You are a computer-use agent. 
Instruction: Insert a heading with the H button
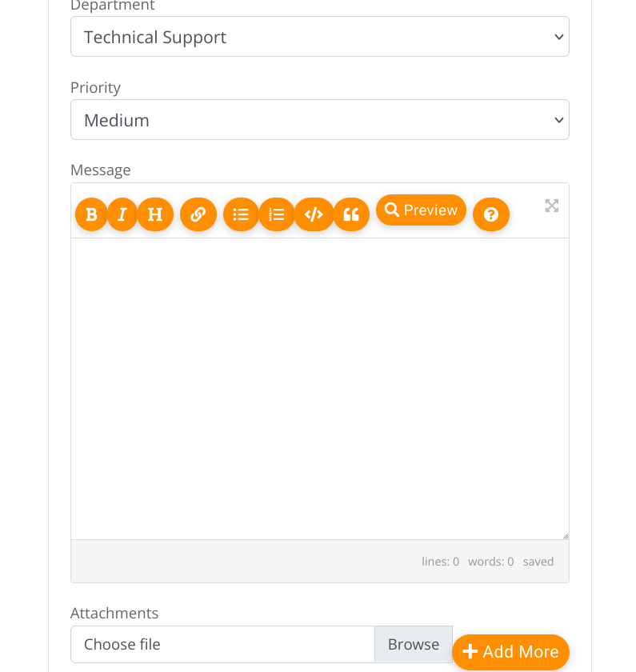[155, 214]
